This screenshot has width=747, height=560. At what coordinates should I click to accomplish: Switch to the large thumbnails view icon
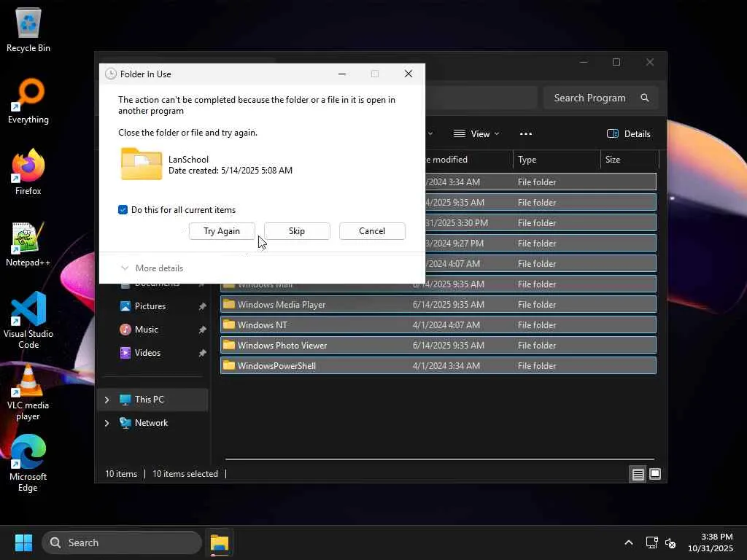tap(655, 474)
